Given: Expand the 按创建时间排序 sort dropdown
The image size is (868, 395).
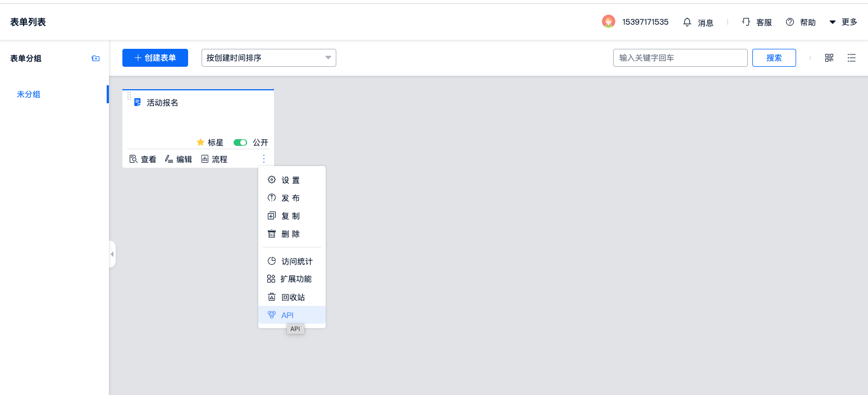Looking at the screenshot, I should (x=268, y=58).
